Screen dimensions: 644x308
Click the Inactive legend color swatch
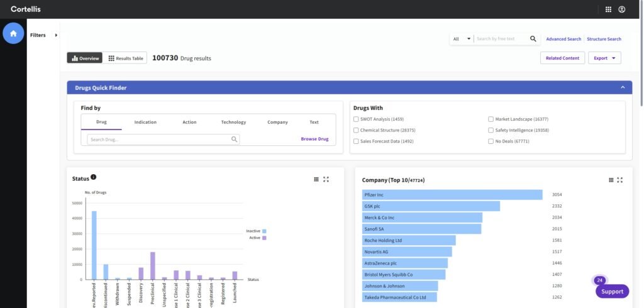point(265,231)
